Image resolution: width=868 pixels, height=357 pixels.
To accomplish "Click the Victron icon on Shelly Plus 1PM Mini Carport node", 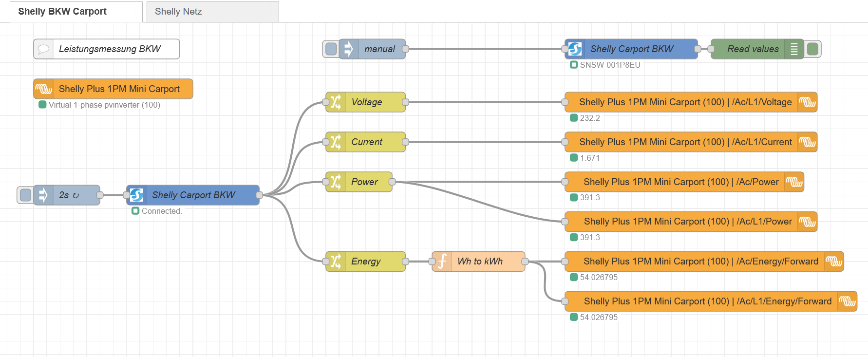I will pyautogui.click(x=43, y=89).
